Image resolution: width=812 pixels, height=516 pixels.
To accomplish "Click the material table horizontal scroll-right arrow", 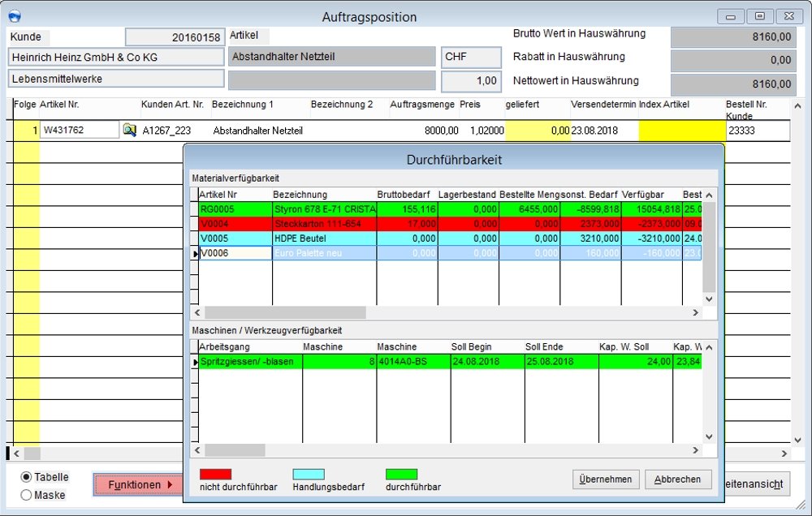I will point(696,312).
